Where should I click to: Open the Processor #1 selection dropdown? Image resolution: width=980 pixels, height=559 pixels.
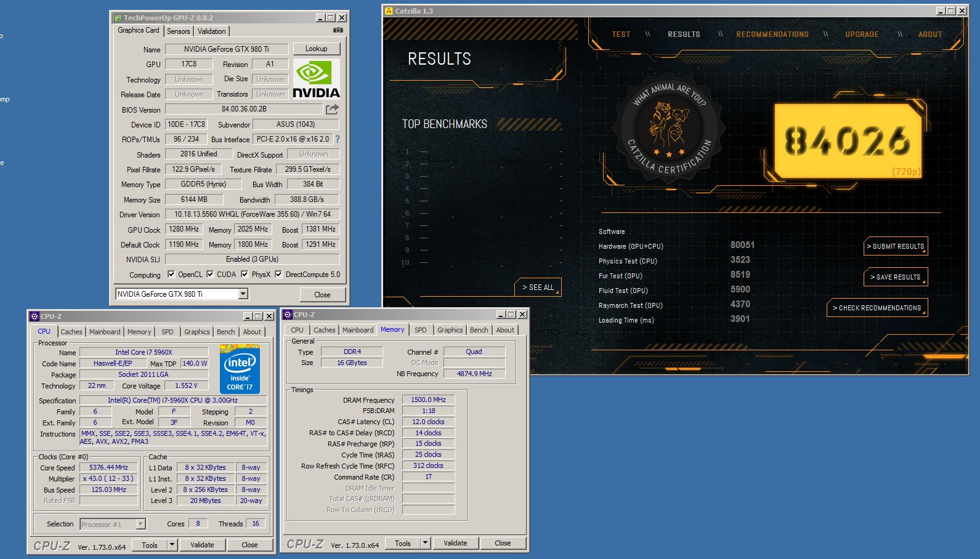[140, 525]
